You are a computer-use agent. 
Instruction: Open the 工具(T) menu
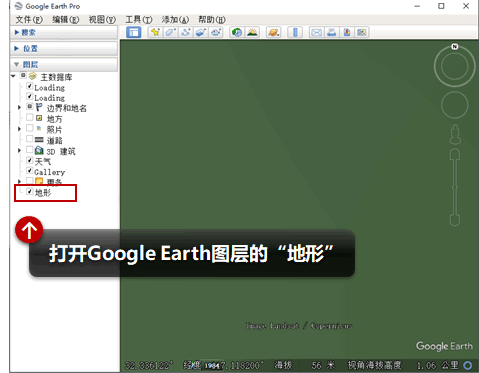tap(139, 20)
